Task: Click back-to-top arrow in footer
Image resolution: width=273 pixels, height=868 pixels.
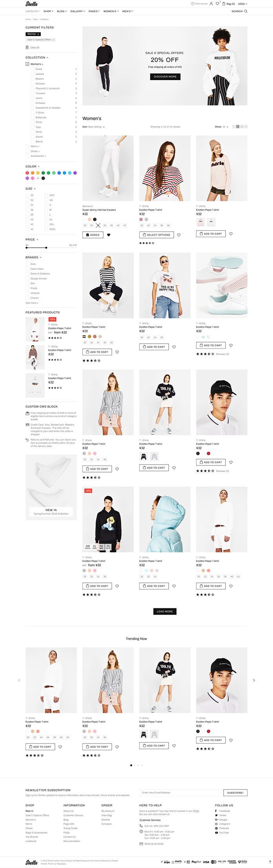Action: [269, 862]
